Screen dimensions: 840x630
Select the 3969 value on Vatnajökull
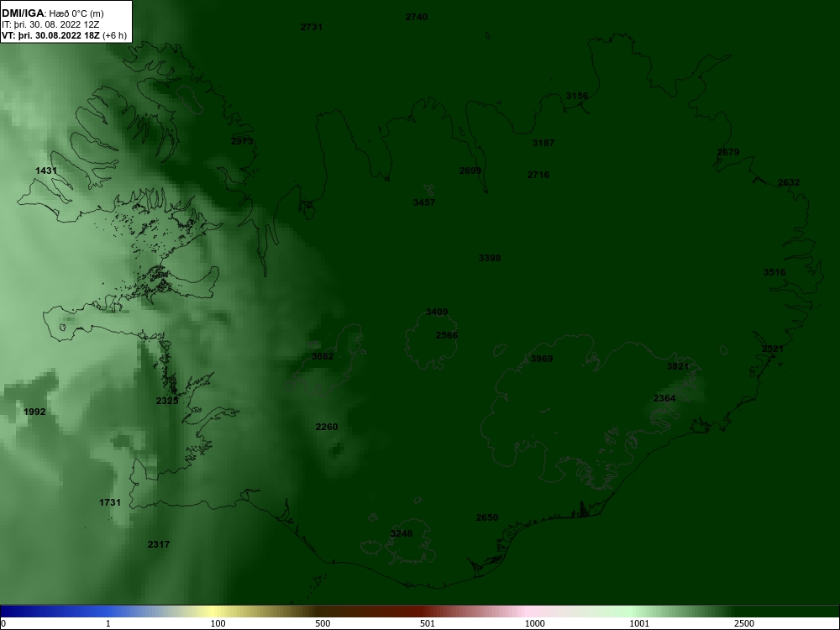pos(542,359)
